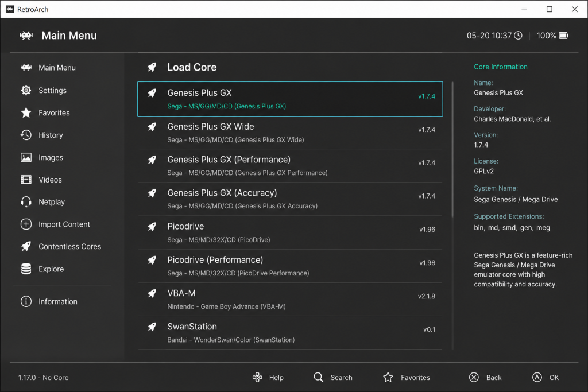Load the highlighted Genesis Plus GX core

(290, 99)
